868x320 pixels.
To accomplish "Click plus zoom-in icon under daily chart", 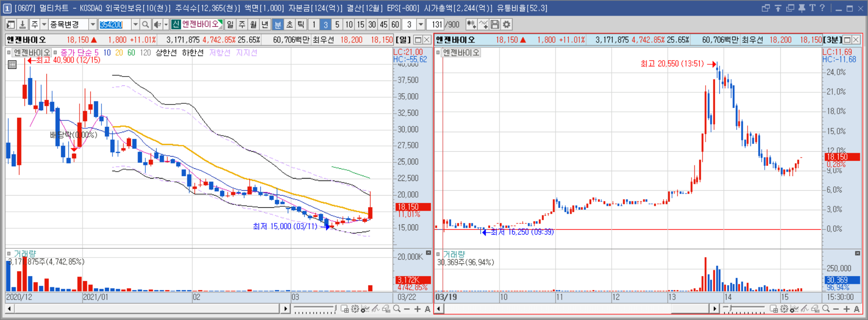I will pyautogui.click(x=417, y=309).
